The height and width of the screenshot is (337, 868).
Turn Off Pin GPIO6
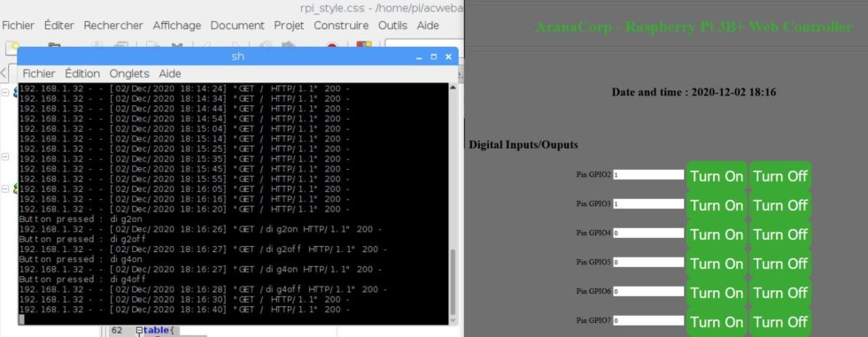click(780, 293)
